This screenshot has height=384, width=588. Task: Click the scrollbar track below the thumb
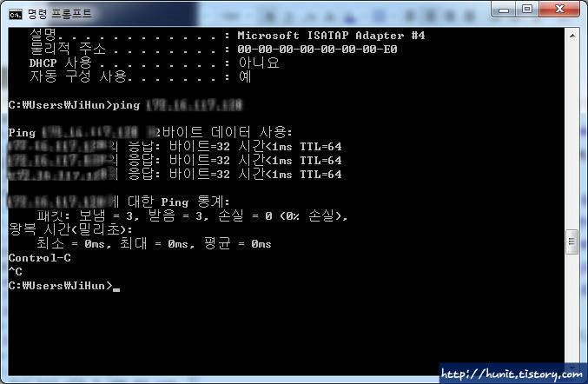tap(571, 308)
